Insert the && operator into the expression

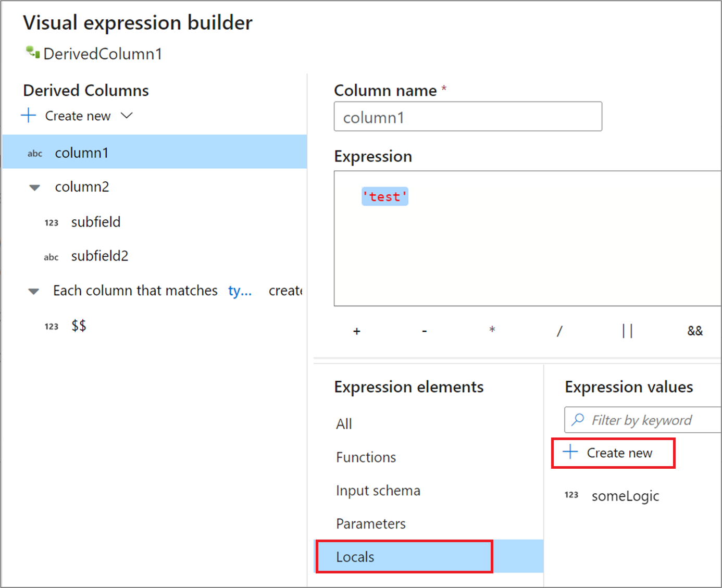(694, 331)
